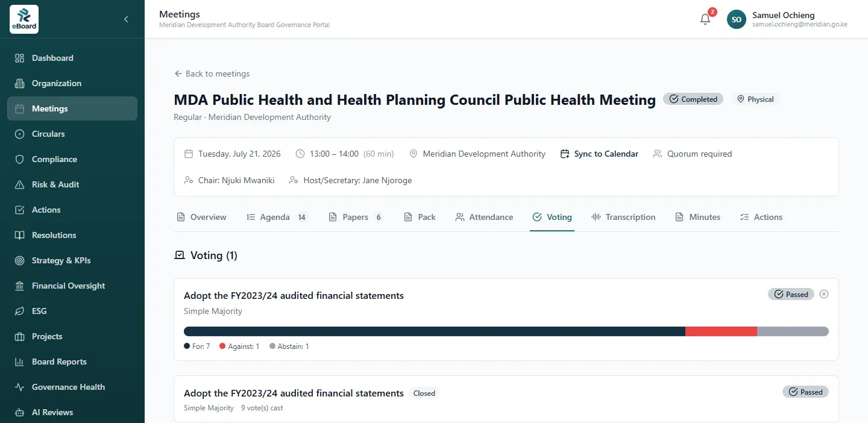This screenshot has height=423, width=868.
Task: Open the meeting Actions tab
Action: pos(761,217)
